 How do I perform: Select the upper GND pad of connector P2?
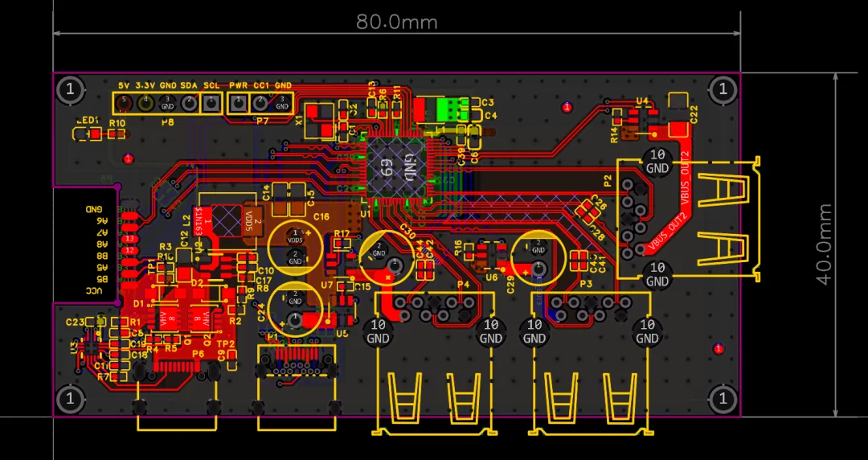pos(657,161)
